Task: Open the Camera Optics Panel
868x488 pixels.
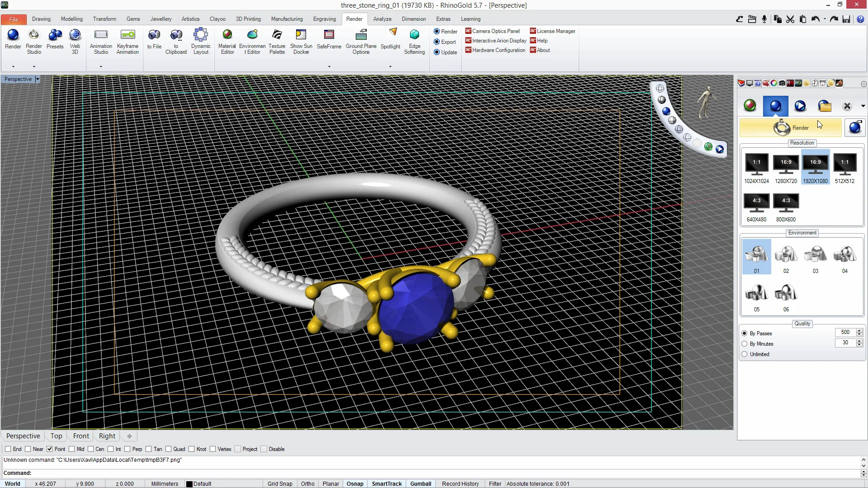Action: click(x=493, y=31)
